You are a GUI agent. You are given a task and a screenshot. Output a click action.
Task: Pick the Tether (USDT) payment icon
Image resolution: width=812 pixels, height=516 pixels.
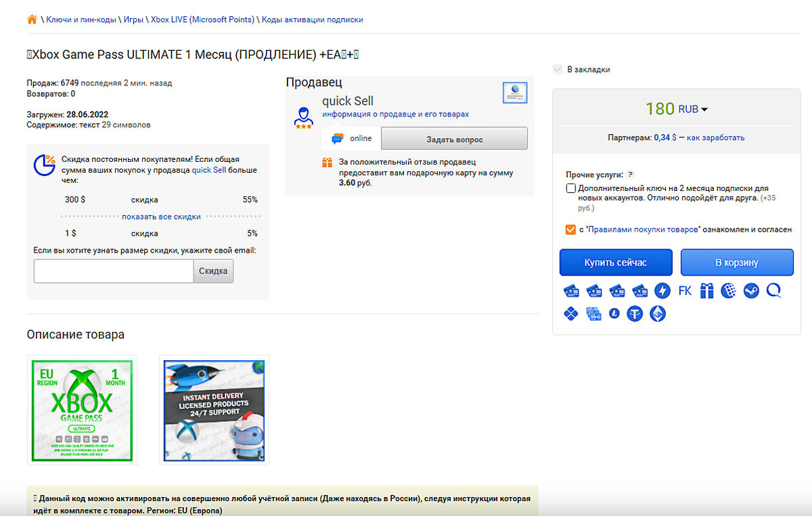point(635,313)
